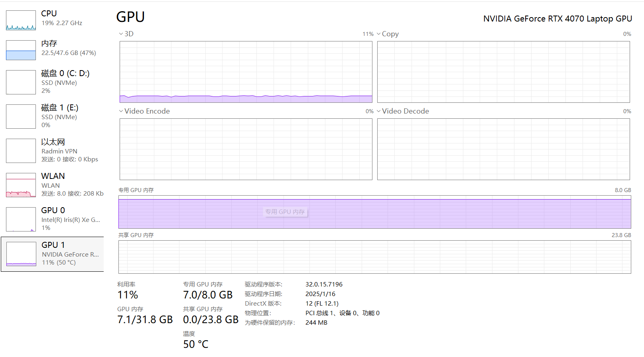Click the 专用 GPU 内存 usage bar
The image size is (644, 357).
coord(374,212)
